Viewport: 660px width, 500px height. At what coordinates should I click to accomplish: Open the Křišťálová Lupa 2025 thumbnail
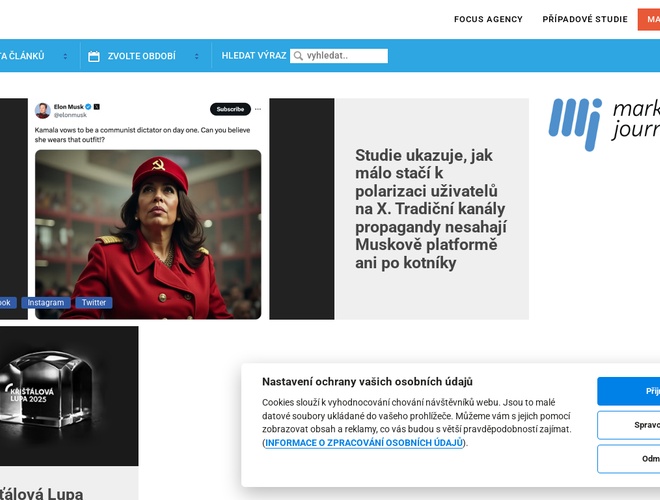pyautogui.click(x=69, y=396)
